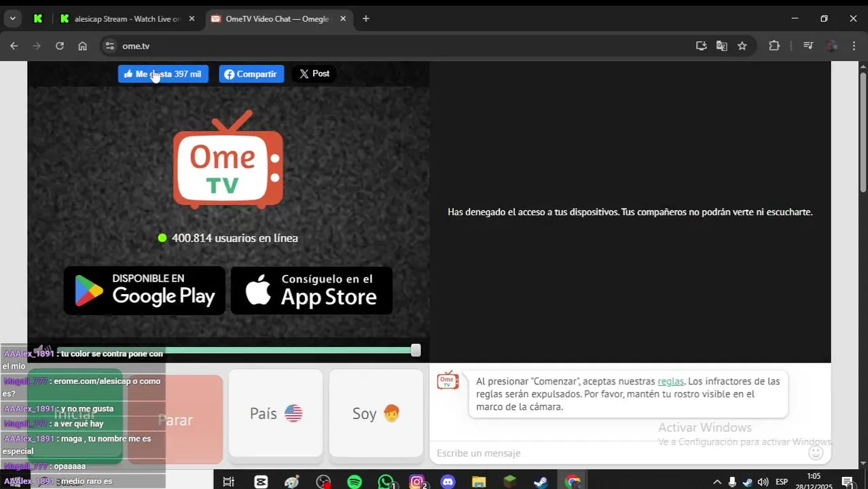Image resolution: width=868 pixels, height=489 pixels.
Task: Click the Facebook Me gusta 397 mil button
Action: (x=163, y=74)
